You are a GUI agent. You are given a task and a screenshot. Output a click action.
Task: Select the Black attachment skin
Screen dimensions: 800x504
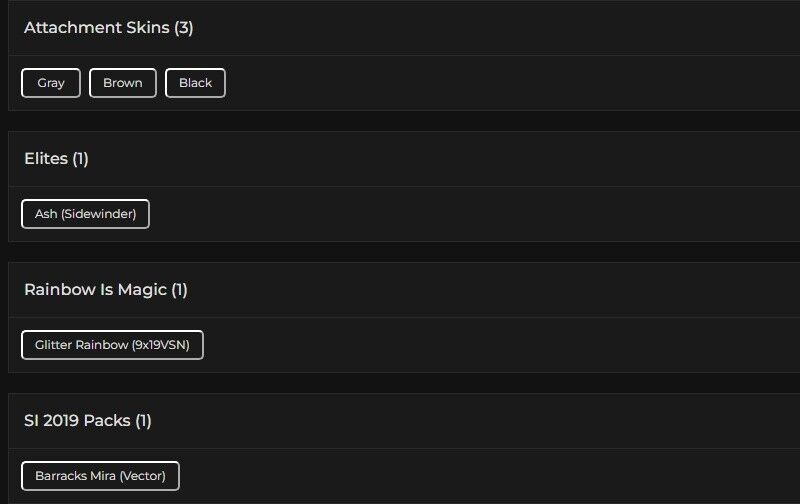pyautogui.click(x=195, y=83)
